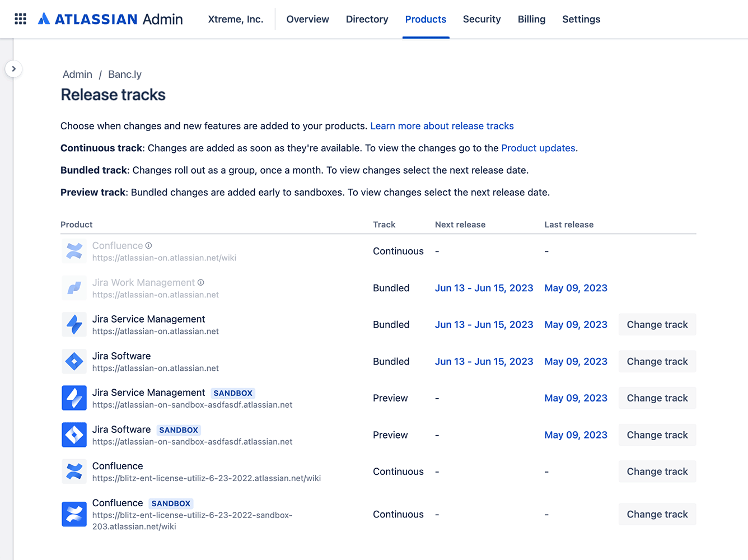Click the SANDBOX badge on Jira Service Management

point(233,393)
